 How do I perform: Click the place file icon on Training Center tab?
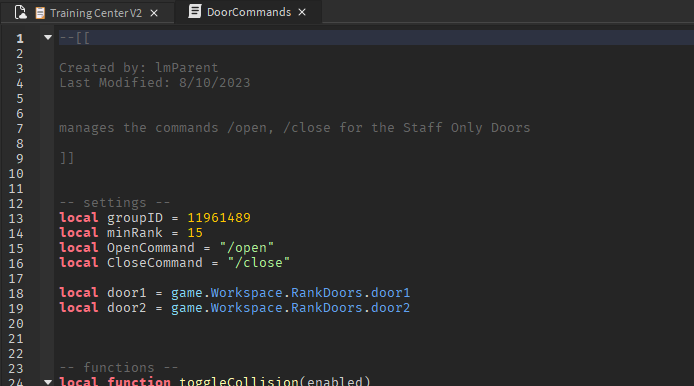point(20,12)
